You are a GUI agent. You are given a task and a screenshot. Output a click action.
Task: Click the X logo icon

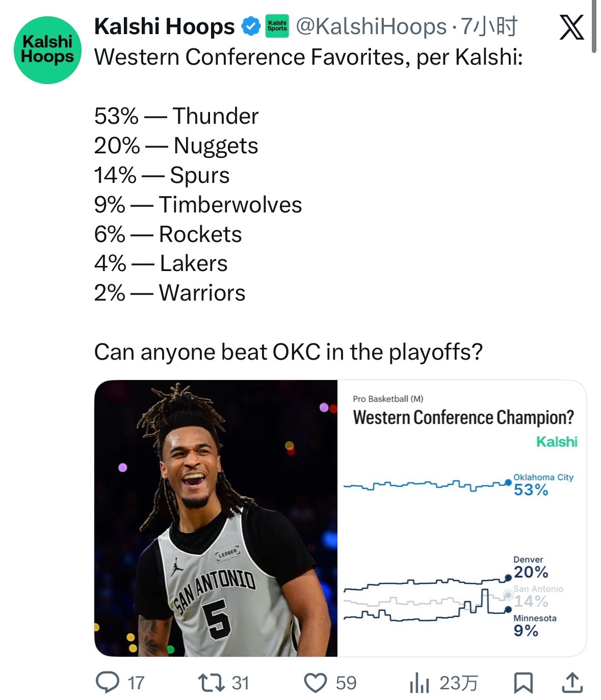(571, 27)
